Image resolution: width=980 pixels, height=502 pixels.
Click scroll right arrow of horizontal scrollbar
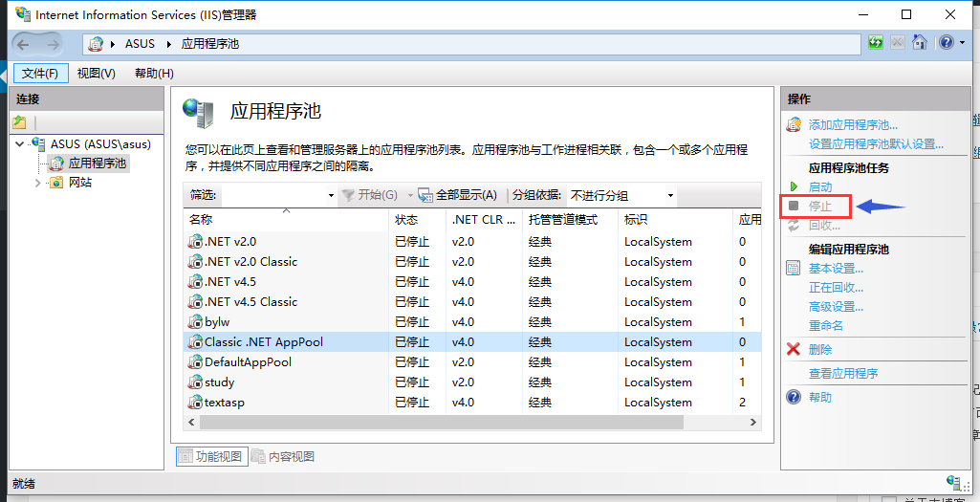(753, 422)
